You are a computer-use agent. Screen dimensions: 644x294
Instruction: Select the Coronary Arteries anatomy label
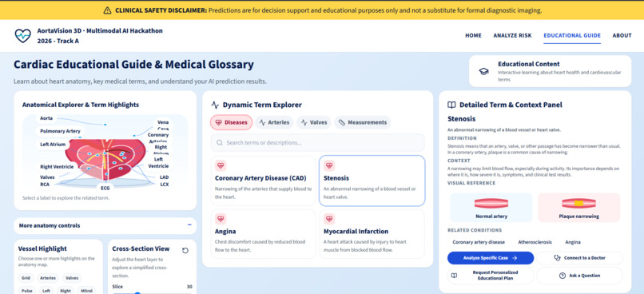pyautogui.click(x=158, y=138)
